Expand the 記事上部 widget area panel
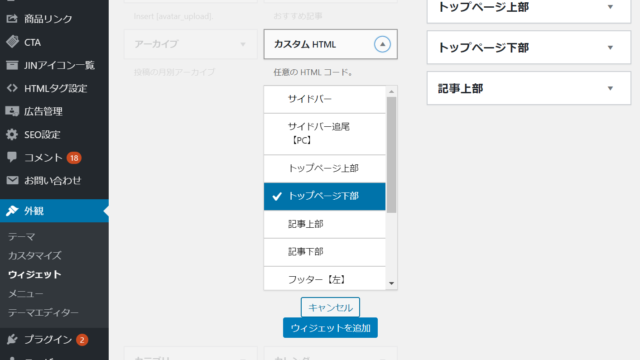Viewport: 640px width, 360px height. (x=529, y=88)
